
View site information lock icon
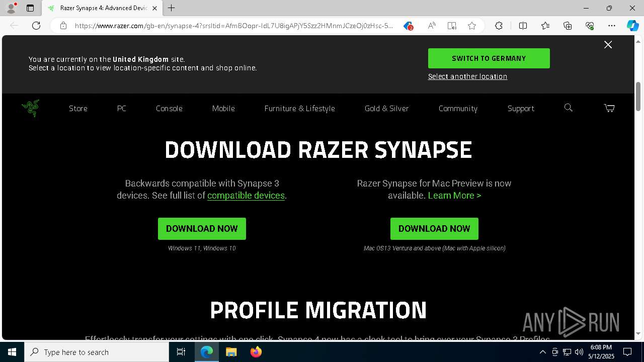[63, 26]
